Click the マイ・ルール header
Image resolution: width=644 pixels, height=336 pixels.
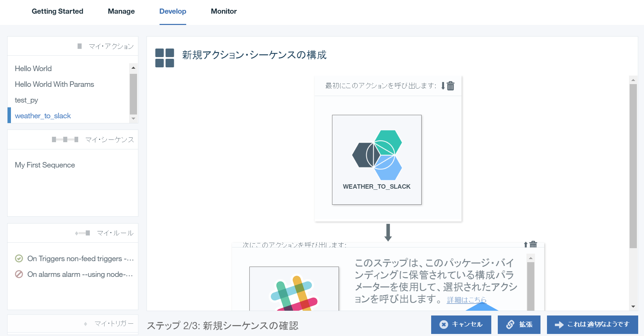tap(115, 233)
